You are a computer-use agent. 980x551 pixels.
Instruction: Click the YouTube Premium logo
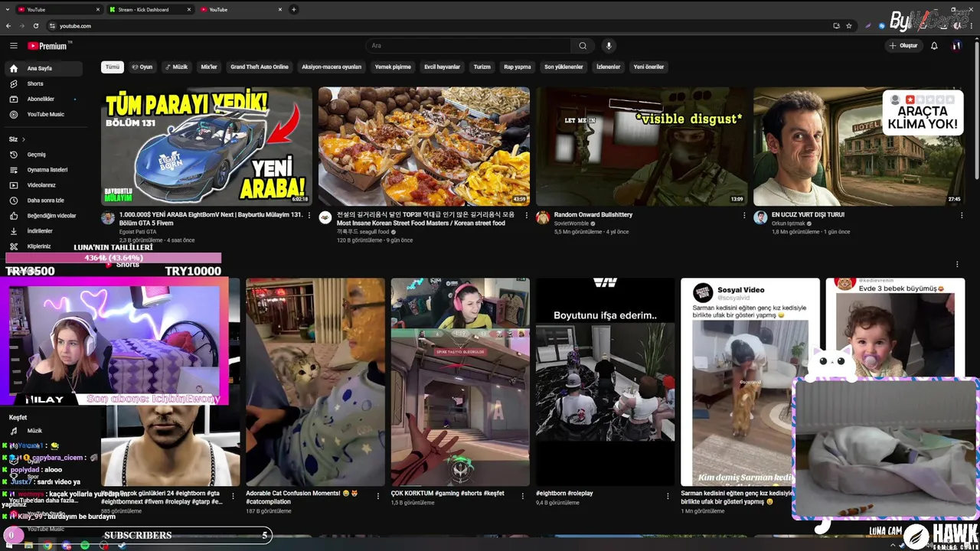pos(47,46)
